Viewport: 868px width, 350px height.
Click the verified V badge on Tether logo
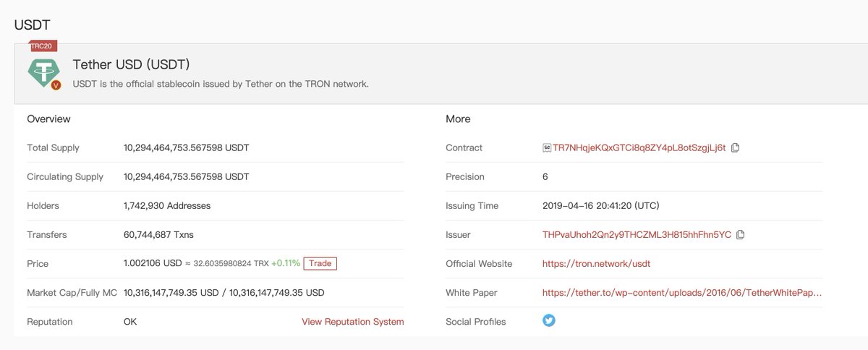coord(56,85)
